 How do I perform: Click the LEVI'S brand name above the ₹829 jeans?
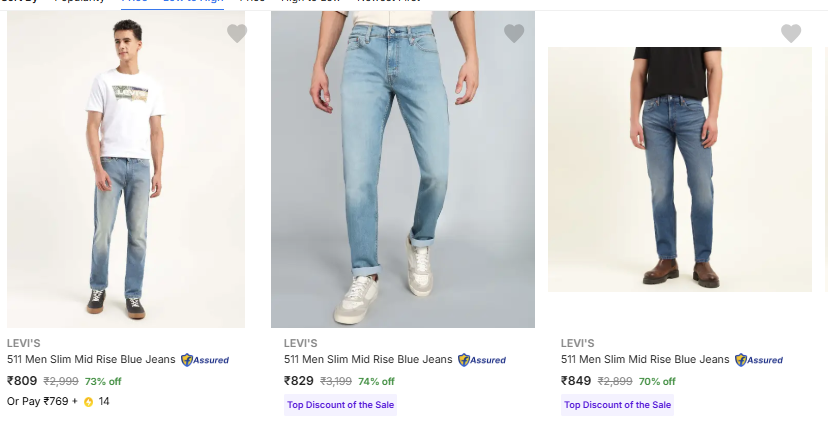[301, 343]
